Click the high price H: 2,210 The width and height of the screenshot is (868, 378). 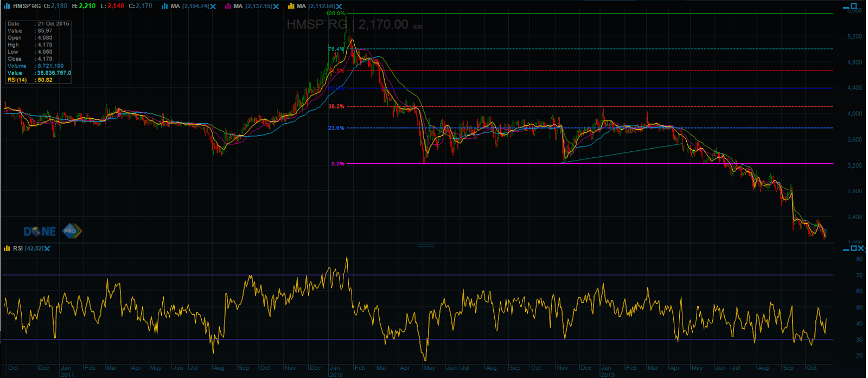coord(84,6)
